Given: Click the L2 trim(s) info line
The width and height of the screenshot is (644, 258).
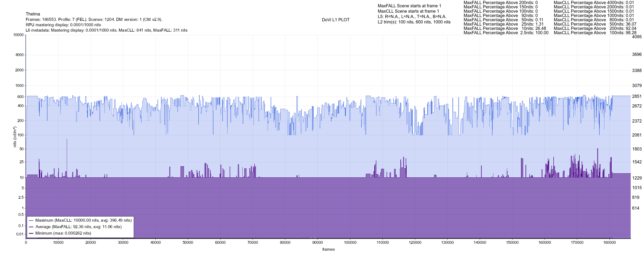Looking at the screenshot, I should (x=414, y=22).
